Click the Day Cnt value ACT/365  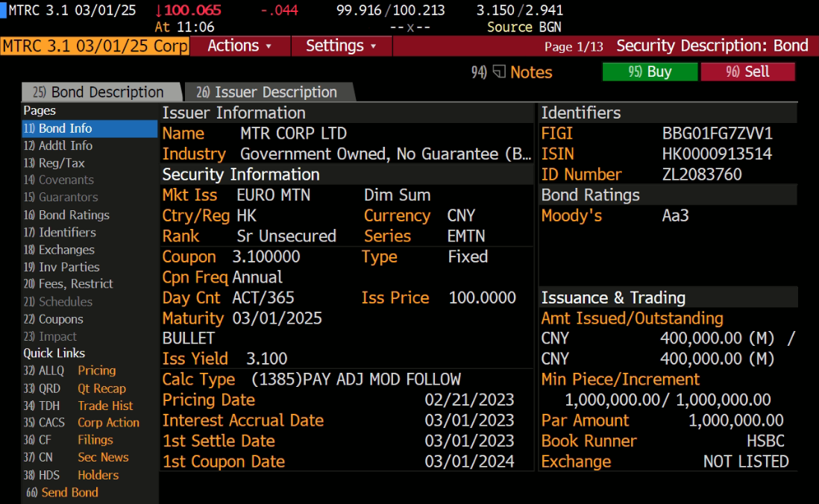pyautogui.click(x=263, y=298)
